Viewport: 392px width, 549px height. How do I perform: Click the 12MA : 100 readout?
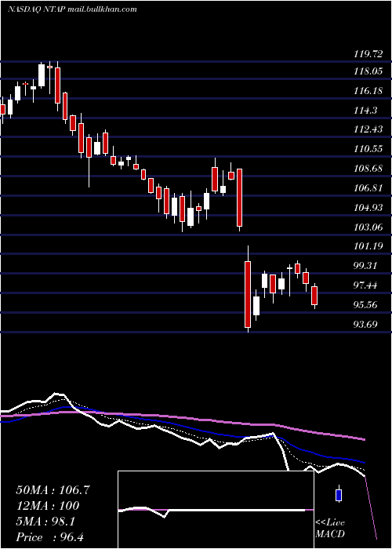(48, 506)
